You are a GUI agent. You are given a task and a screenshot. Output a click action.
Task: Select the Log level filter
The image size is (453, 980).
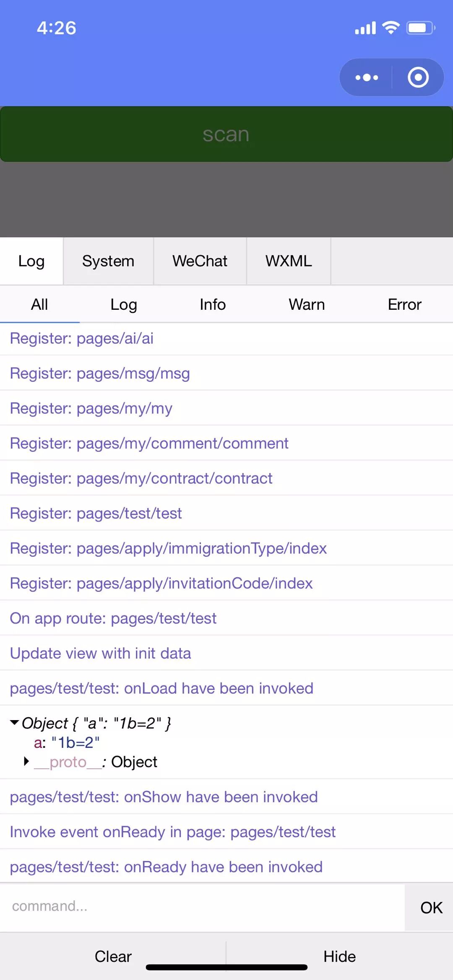(x=124, y=305)
